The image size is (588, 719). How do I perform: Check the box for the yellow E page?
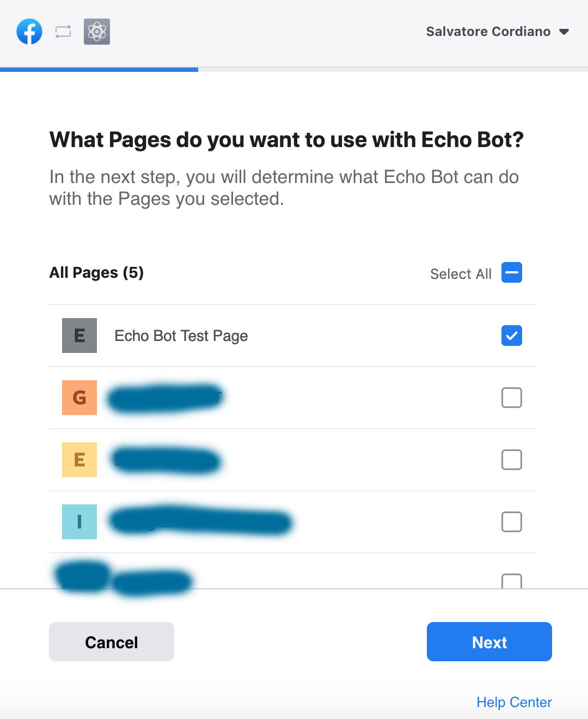pyautogui.click(x=512, y=460)
